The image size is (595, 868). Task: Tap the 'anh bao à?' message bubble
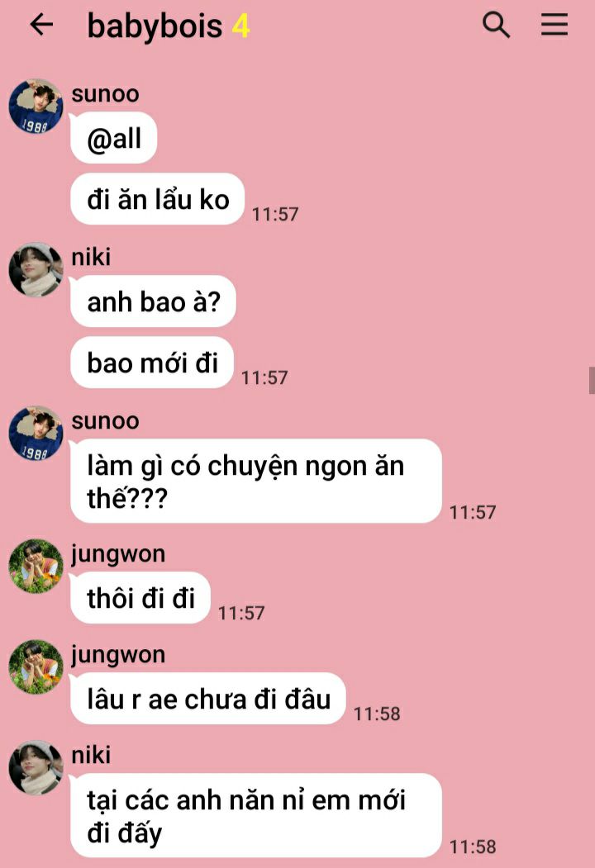[153, 301]
